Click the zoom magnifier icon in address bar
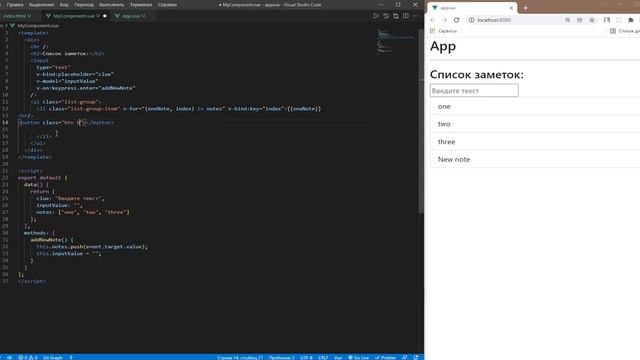The image size is (640, 360). click(x=567, y=20)
